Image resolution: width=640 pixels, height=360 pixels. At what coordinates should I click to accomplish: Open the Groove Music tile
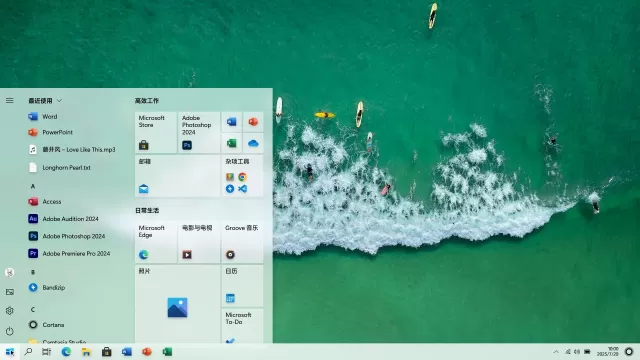point(242,242)
